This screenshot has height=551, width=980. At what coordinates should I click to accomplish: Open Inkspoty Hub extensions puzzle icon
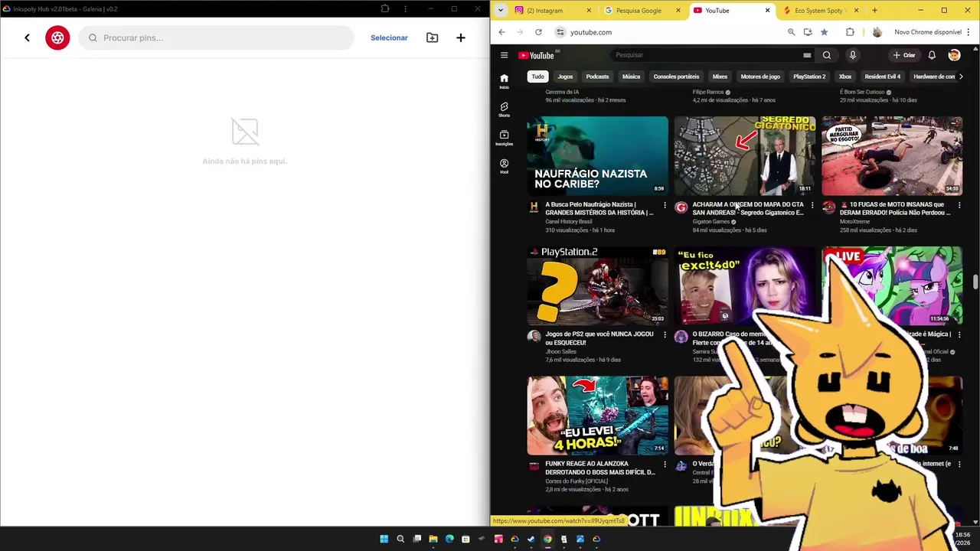click(385, 9)
